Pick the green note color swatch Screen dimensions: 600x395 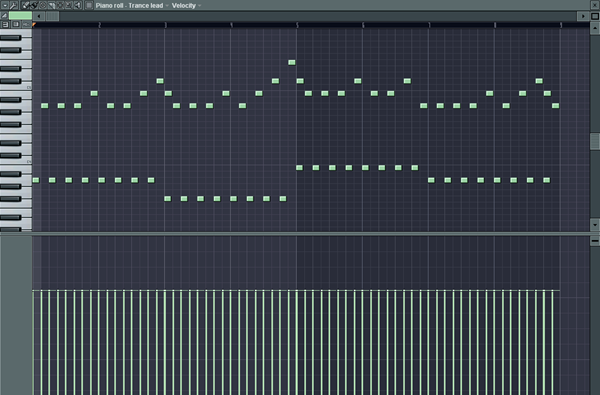pyautogui.click(x=20, y=16)
